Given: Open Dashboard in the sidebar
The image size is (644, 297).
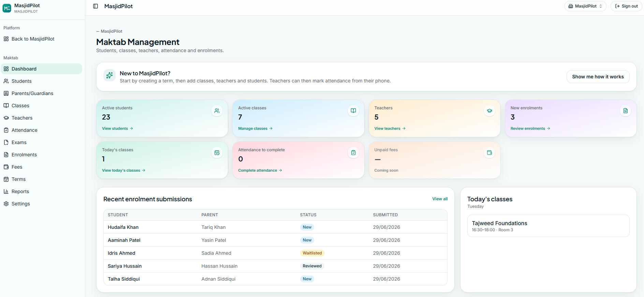Looking at the screenshot, I should (41, 69).
